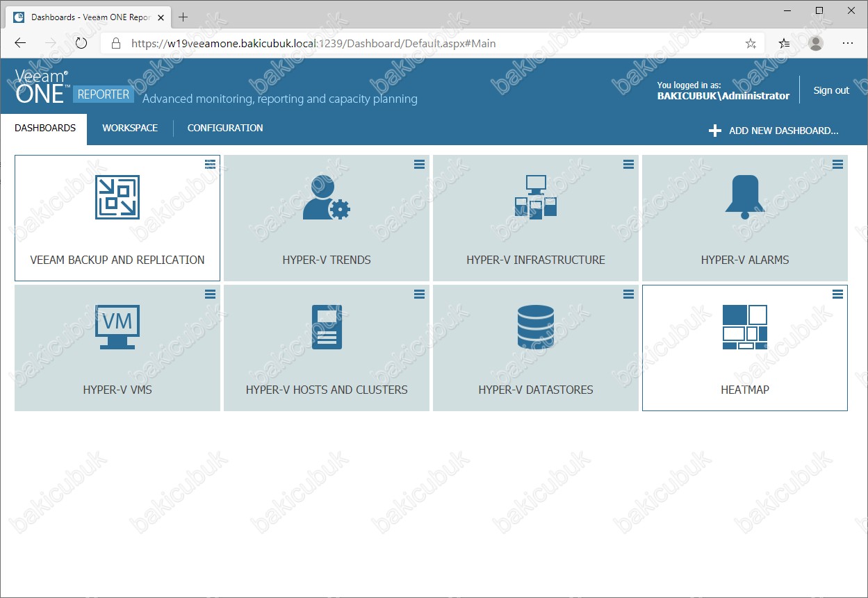Open menu of Hyper-V Trends tile
Screen dimensions: 868x598
[419, 164]
